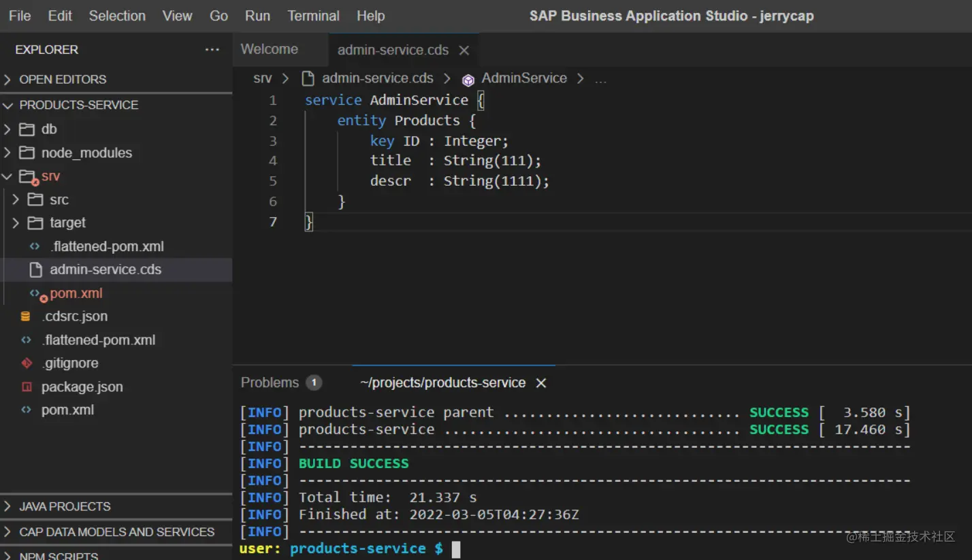Open the Help menu
The height and width of the screenshot is (560, 972).
tap(370, 16)
